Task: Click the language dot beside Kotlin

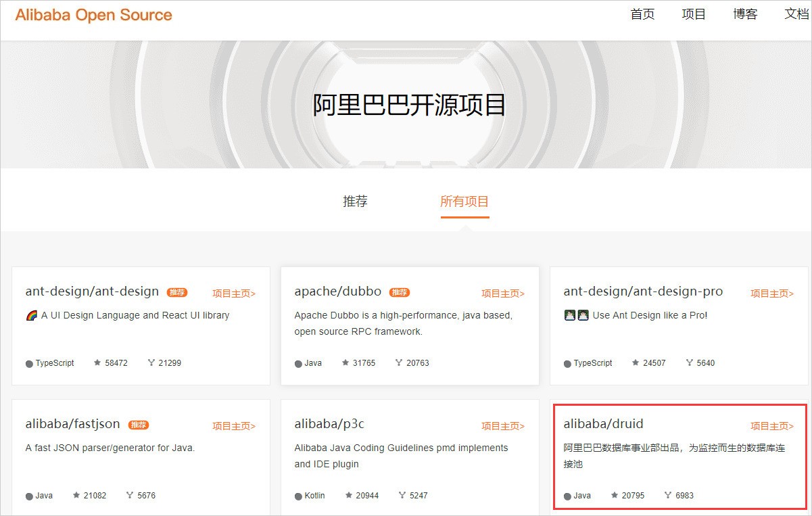Action: click(x=298, y=496)
